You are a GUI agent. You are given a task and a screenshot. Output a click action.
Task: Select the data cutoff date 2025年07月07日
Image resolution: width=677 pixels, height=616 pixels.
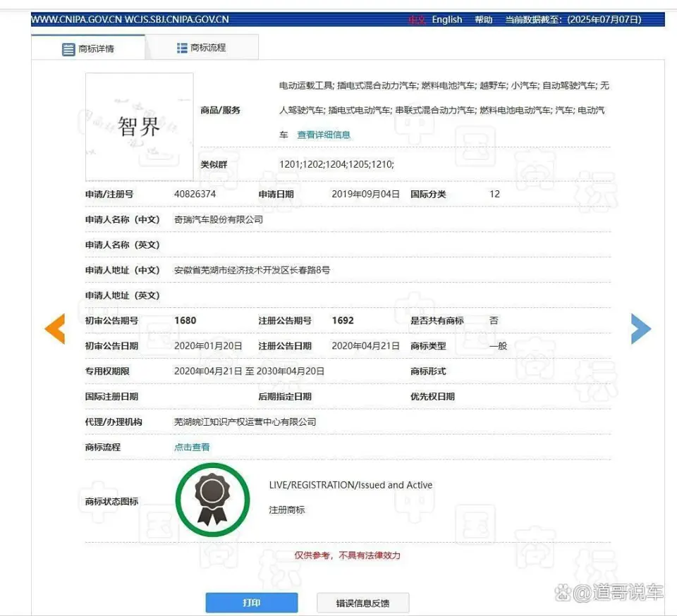pyautogui.click(x=604, y=20)
